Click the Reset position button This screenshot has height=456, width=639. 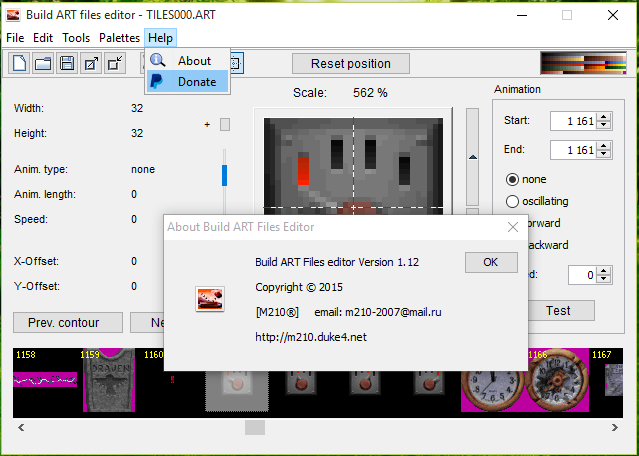(351, 64)
